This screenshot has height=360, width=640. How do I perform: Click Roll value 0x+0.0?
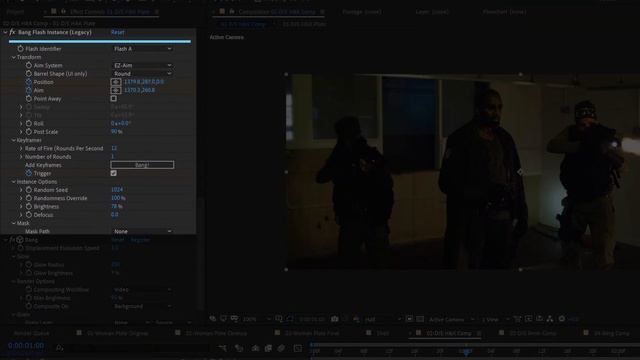point(121,123)
